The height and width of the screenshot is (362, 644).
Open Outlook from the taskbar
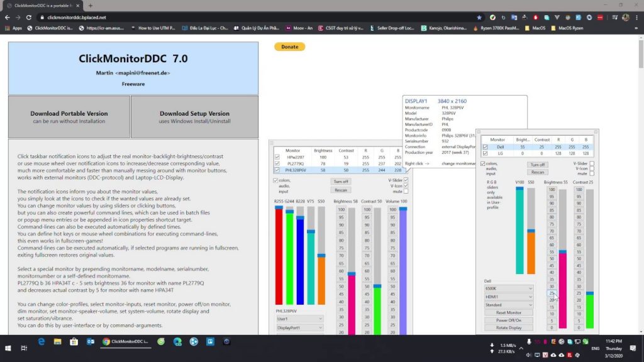pyautogui.click(x=91, y=341)
